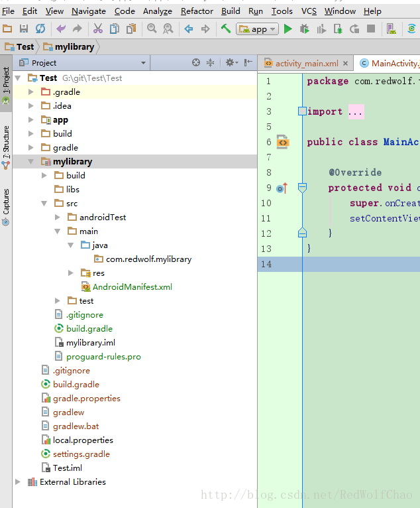Screen dimensions: 420x508
Task: Click the Paste clipboard icon
Action: tap(131, 29)
